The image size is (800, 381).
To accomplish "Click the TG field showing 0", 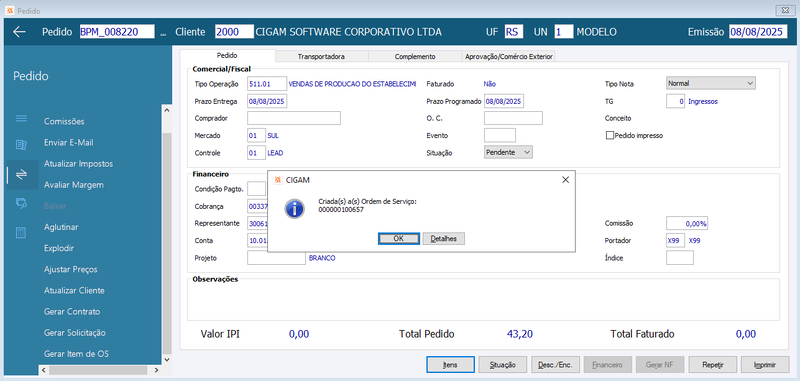I will click(676, 101).
